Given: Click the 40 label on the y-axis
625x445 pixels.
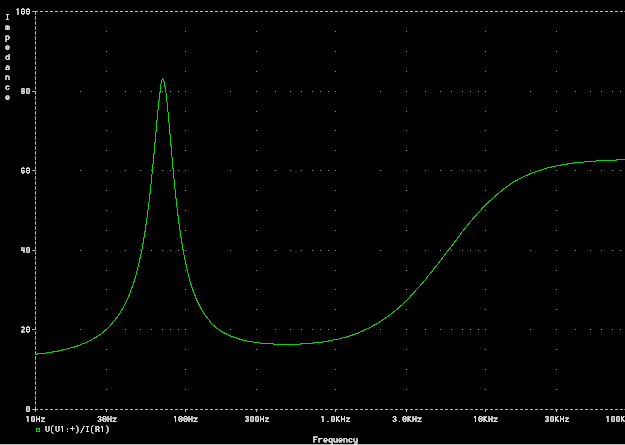Looking at the screenshot, I should pyautogui.click(x=25, y=250).
